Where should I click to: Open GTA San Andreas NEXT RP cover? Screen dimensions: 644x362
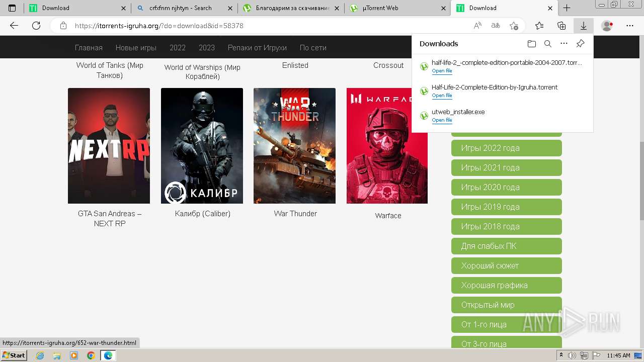(109, 146)
